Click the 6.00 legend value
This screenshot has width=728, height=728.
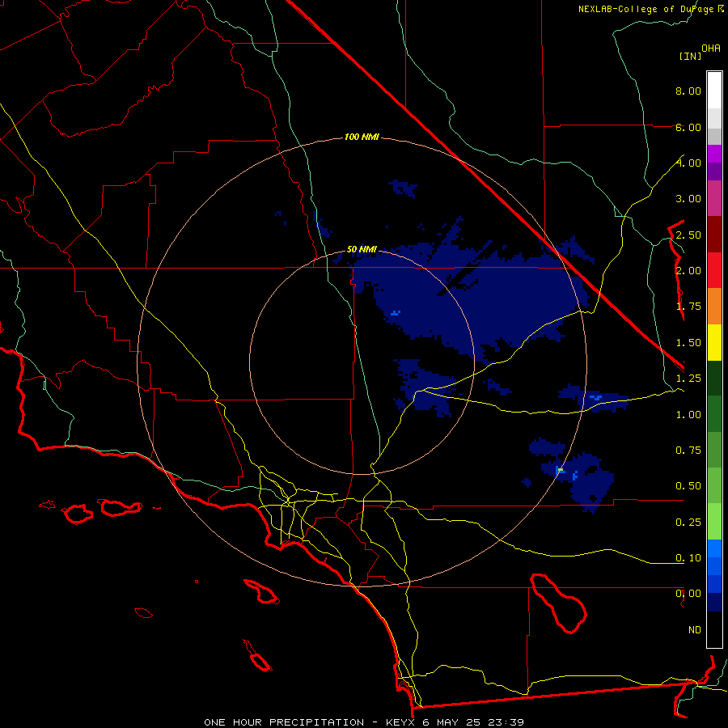click(x=688, y=127)
